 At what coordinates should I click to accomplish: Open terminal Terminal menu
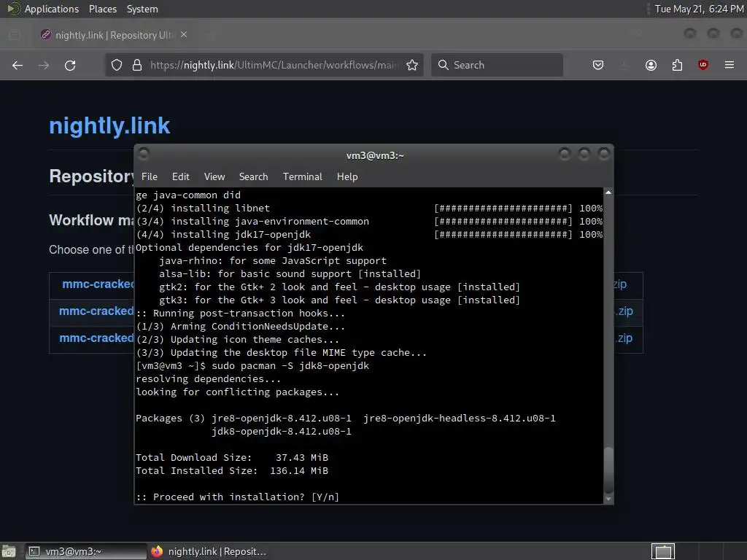tap(303, 176)
